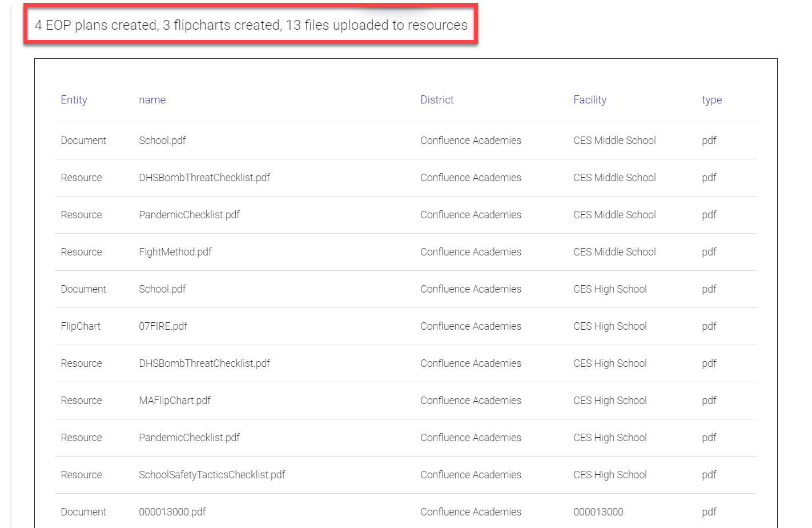Image resolution: width=812 pixels, height=528 pixels.
Task: Click the 000013000.pdf document name
Action: (172, 512)
